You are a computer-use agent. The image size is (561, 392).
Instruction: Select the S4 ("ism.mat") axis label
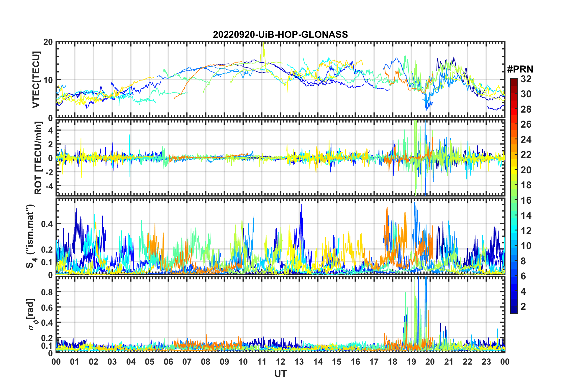pyautogui.click(x=30, y=236)
